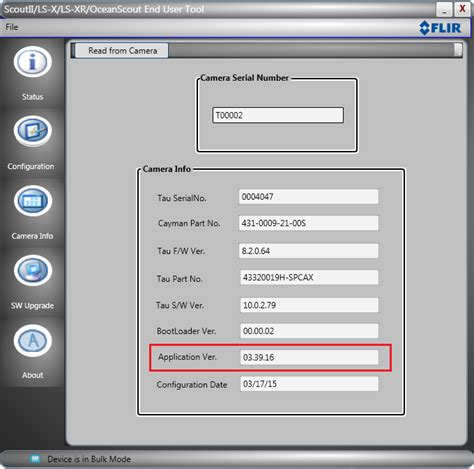Click the Tau Part No. field
The width and height of the screenshot is (474, 469).
point(309,277)
